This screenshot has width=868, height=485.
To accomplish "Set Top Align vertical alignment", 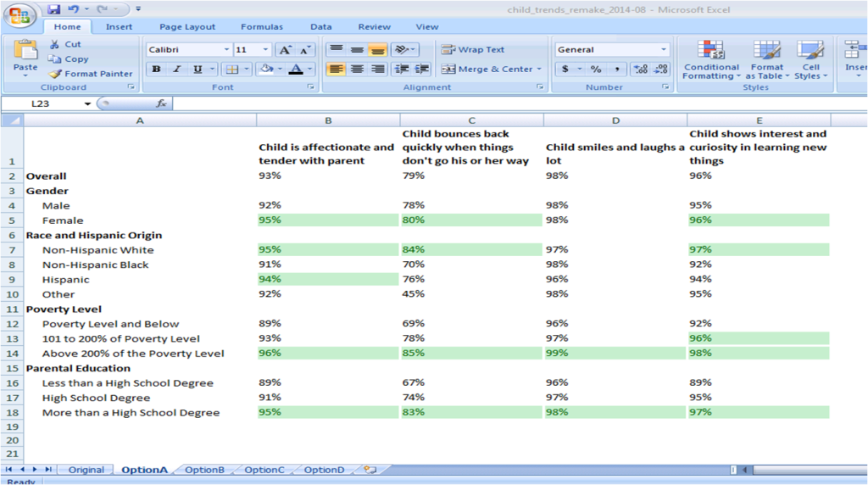I will coord(336,50).
